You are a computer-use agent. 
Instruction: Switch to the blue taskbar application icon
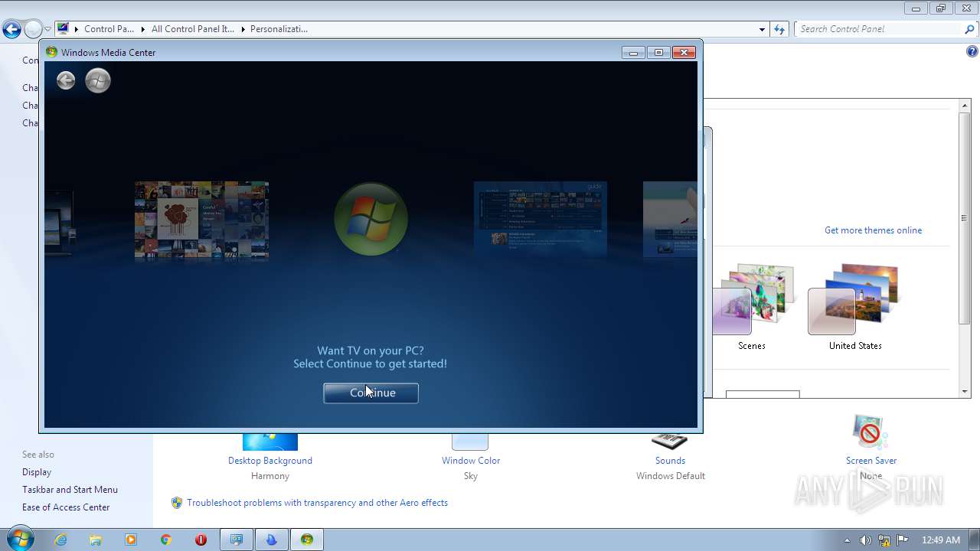(x=272, y=540)
